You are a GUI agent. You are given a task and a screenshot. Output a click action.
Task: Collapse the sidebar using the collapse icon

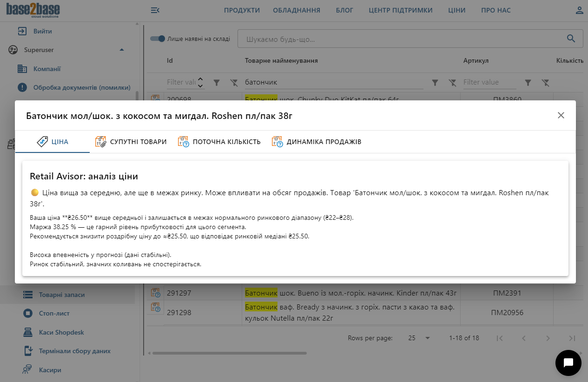point(155,9)
